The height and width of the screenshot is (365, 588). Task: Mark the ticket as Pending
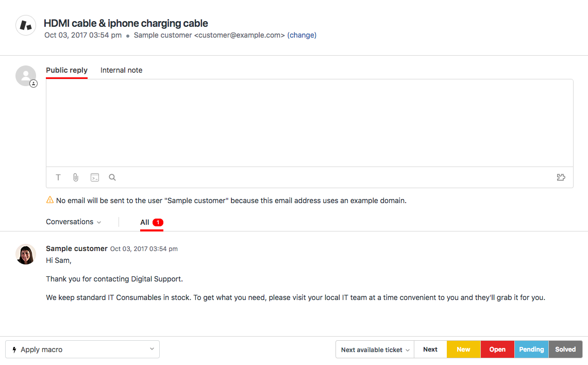click(x=531, y=350)
